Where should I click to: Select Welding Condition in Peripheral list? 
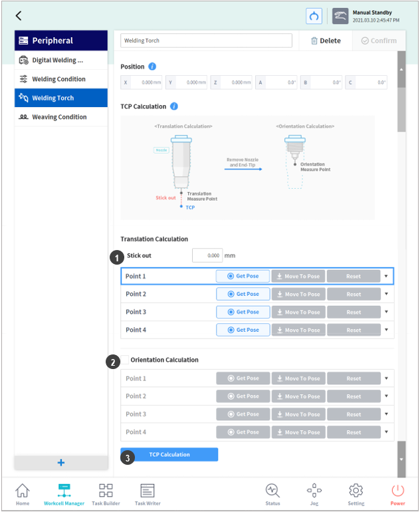pyautogui.click(x=60, y=79)
